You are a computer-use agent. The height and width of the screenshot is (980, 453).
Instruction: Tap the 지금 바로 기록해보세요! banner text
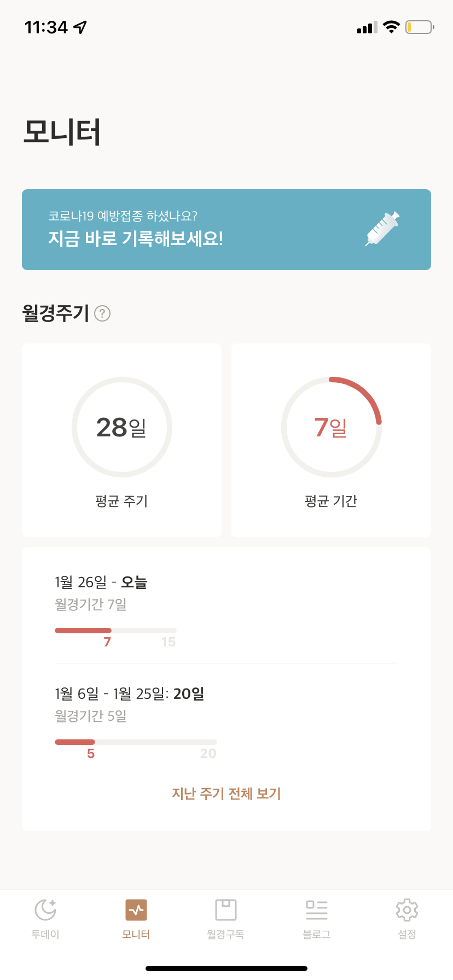tap(136, 238)
